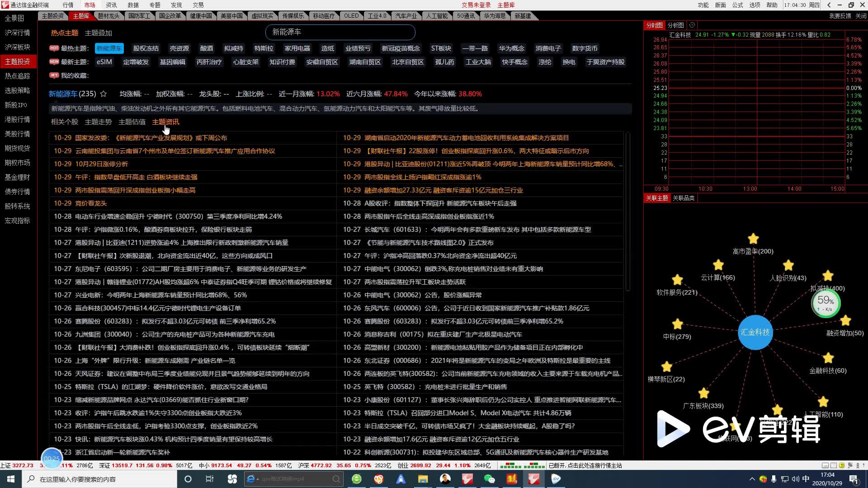Select 主题估值 sub-tab
Viewport: 868px width, 488px height.
pos(132,122)
